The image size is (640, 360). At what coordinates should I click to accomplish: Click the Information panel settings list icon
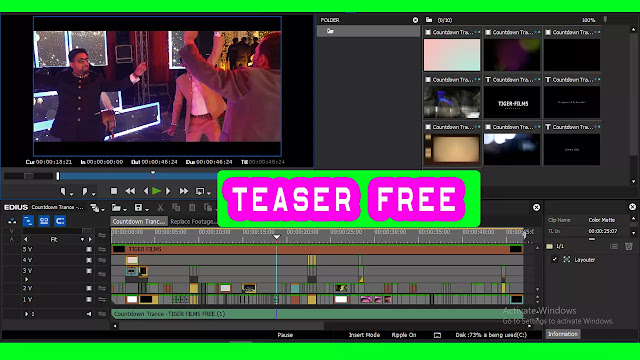614,247
